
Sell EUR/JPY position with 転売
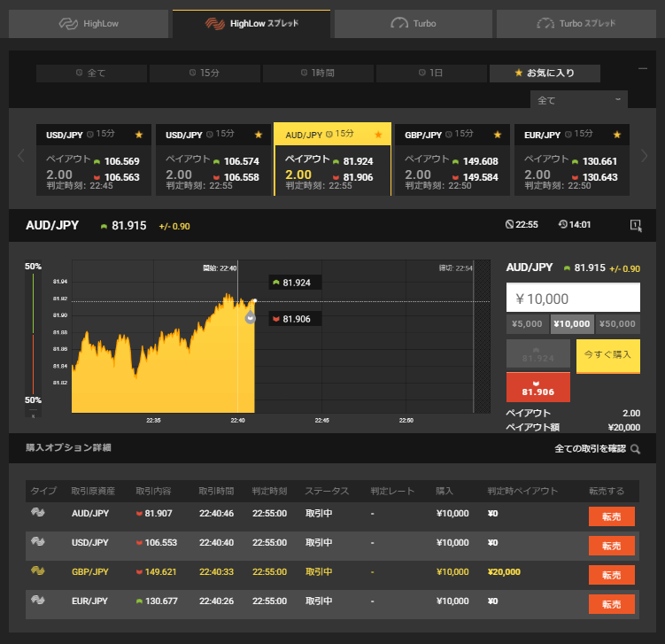coord(612,604)
